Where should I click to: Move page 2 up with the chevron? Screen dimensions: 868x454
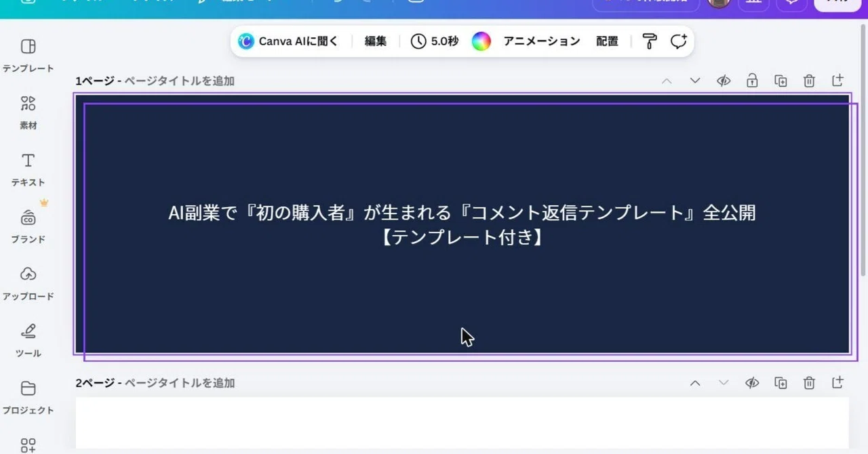tap(695, 383)
